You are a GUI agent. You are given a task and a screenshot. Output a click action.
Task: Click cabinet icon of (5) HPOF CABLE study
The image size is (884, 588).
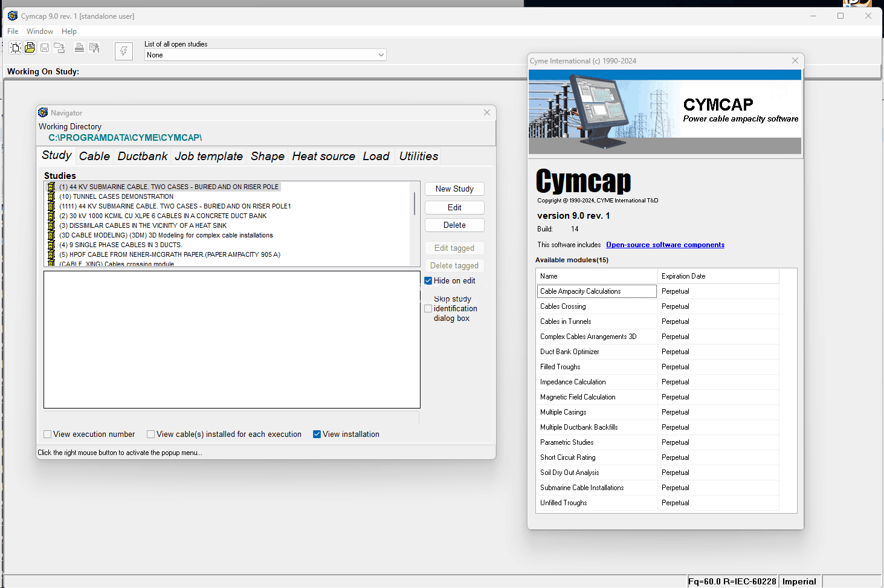(51, 254)
